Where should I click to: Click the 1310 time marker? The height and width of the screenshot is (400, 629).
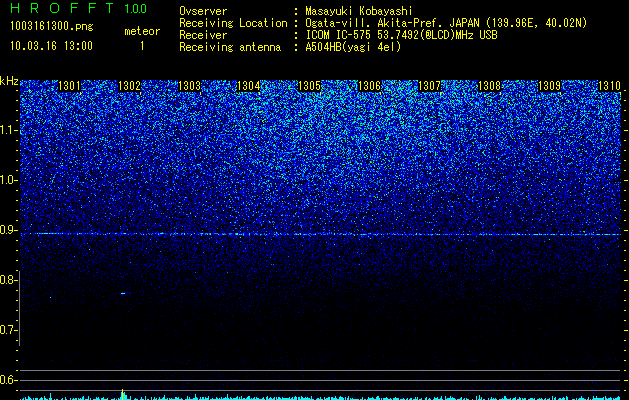[609, 86]
